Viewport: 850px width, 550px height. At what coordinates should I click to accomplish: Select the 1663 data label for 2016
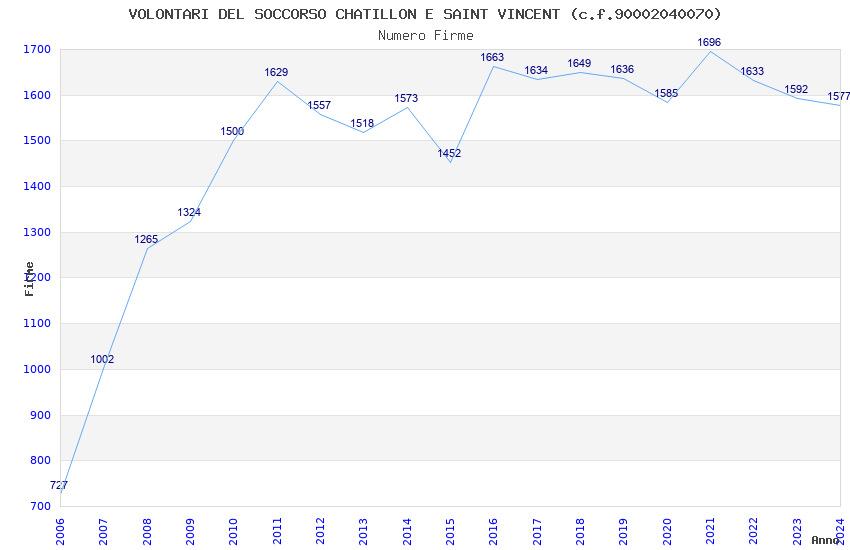[492, 57]
